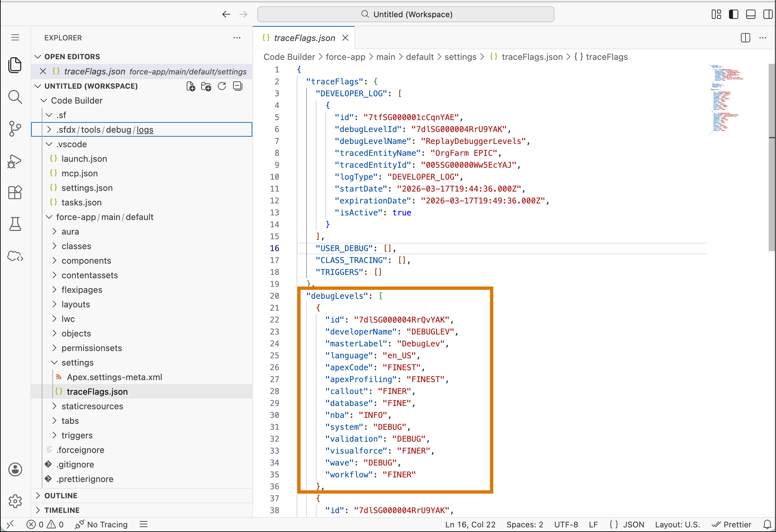
Task: Change the UTF-8 file encoding
Action: [566, 525]
